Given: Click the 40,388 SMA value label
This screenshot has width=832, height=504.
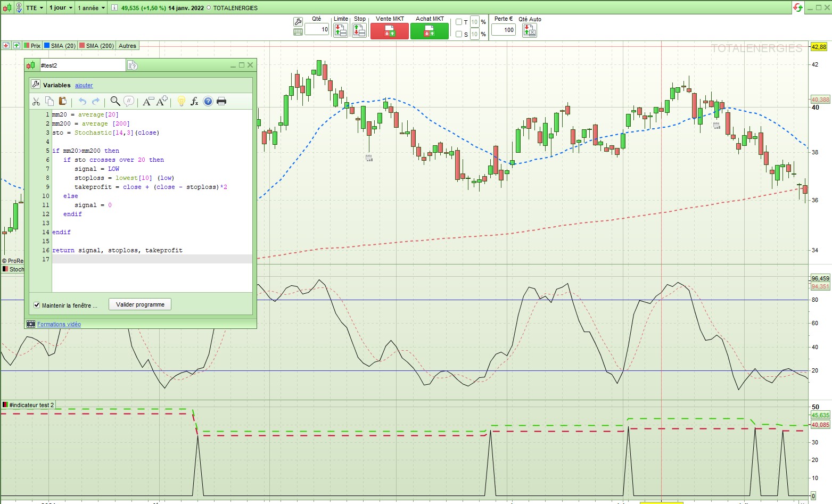Looking at the screenshot, I should point(820,100).
